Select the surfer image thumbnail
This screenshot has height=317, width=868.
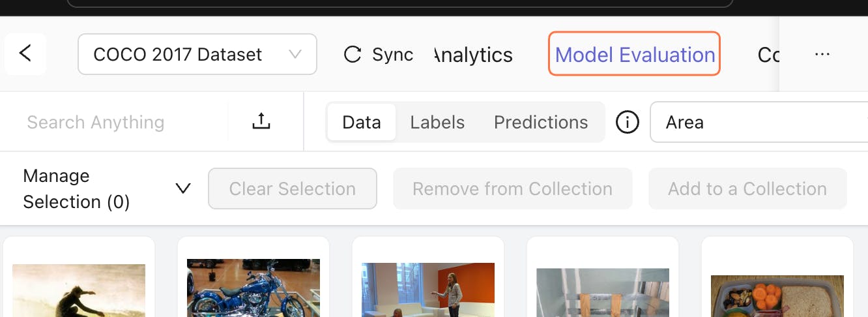pos(79,290)
